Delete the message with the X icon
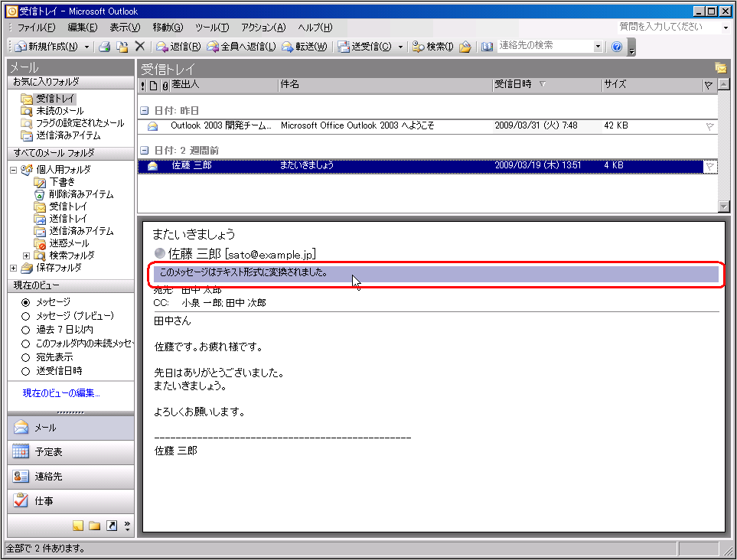The width and height of the screenshot is (737, 560). click(139, 46)
